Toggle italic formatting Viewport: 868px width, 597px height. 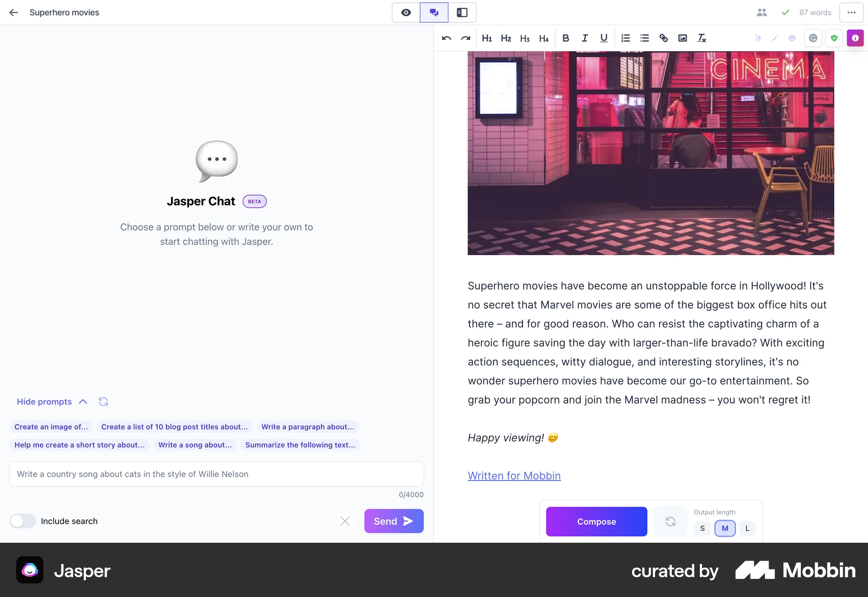click(x=585, y=38)
